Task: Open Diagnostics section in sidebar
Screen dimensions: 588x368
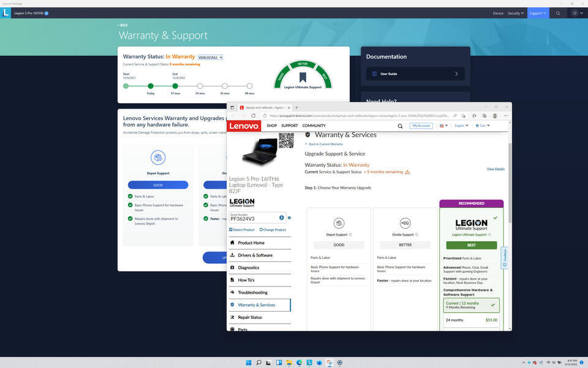Action: [x=260, y=268]
